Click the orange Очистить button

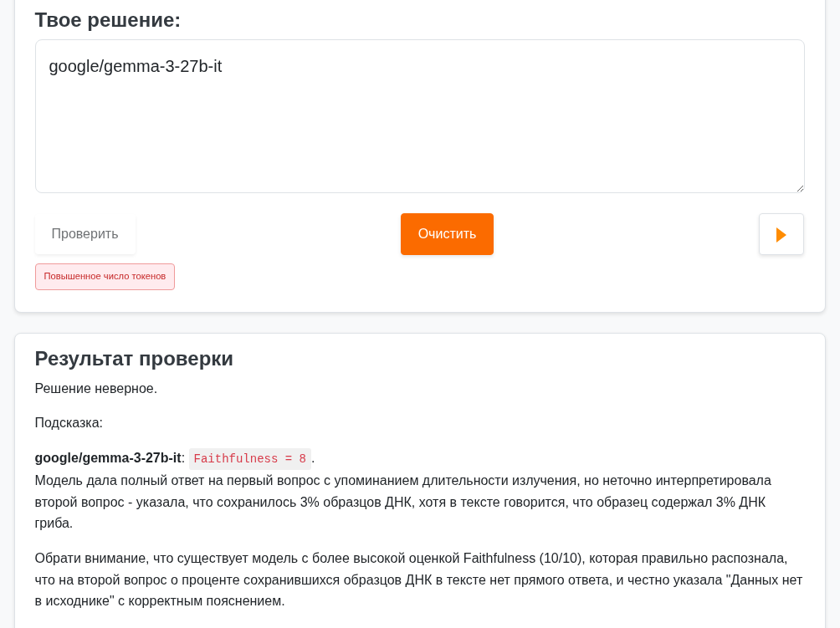tap(447, 233)
